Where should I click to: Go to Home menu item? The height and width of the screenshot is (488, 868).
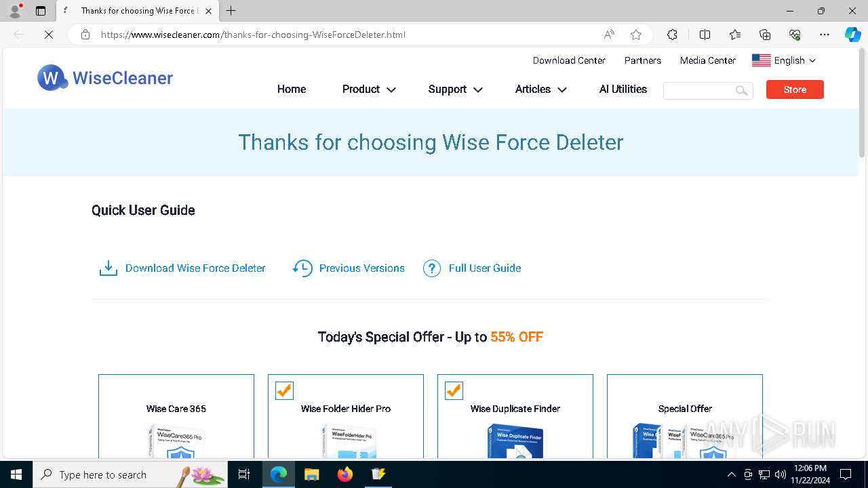pyautogui.click(x=292, y=89)
